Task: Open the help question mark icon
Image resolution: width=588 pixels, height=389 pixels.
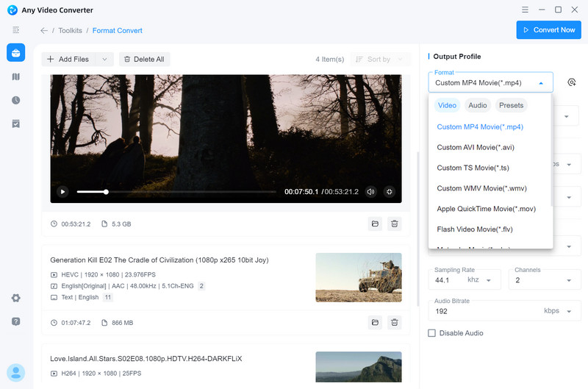Action: (15, 321)
